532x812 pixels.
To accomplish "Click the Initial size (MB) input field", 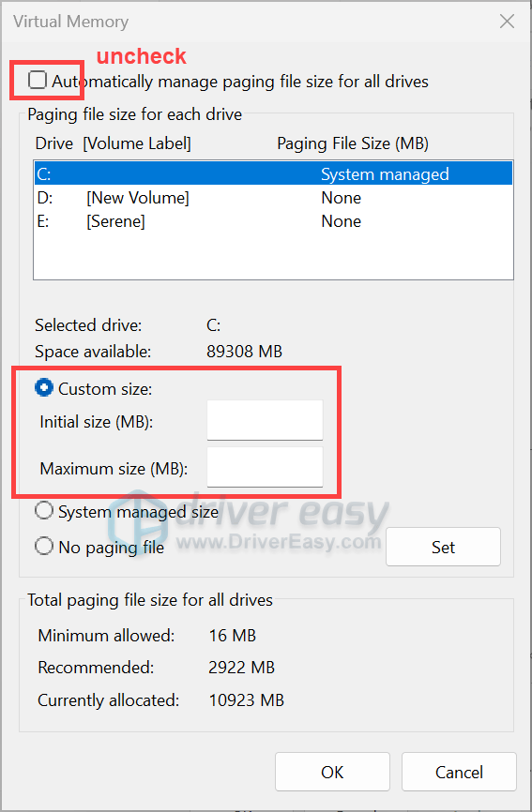I will click(265, 420).
